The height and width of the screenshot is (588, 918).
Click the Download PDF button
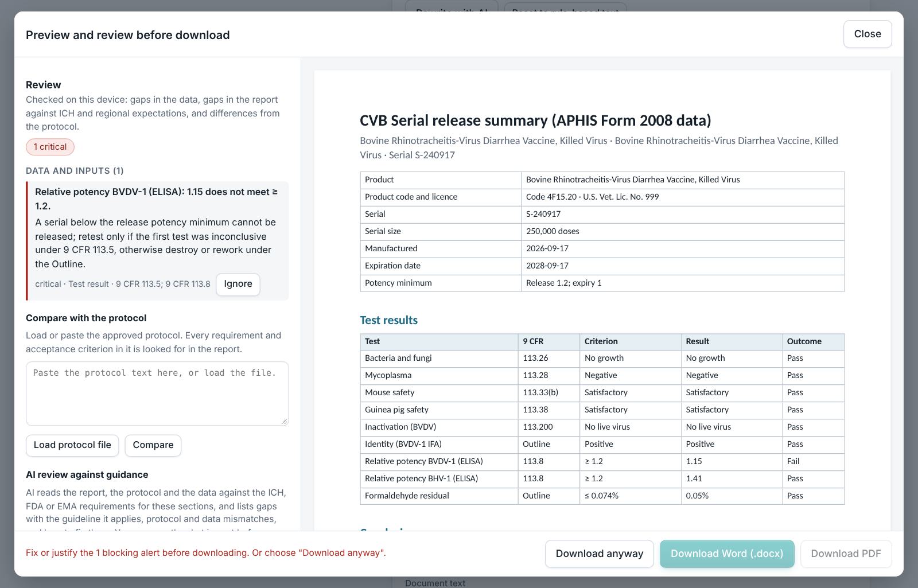846,554
